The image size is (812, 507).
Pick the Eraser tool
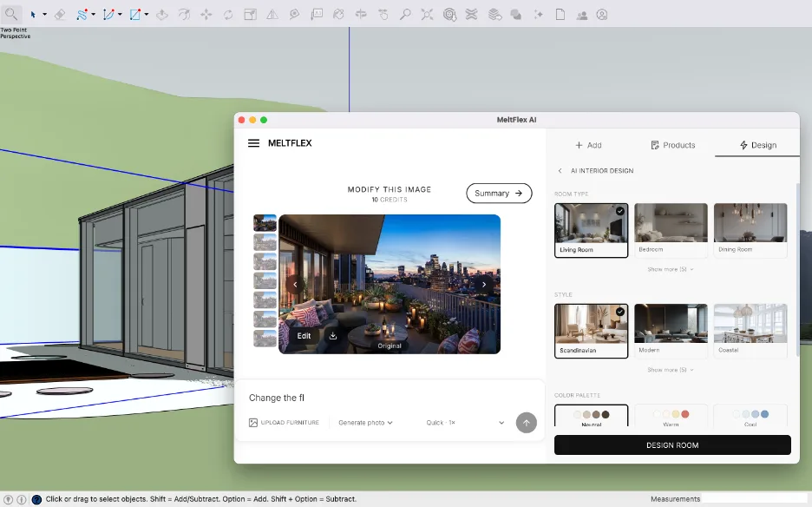60,15
